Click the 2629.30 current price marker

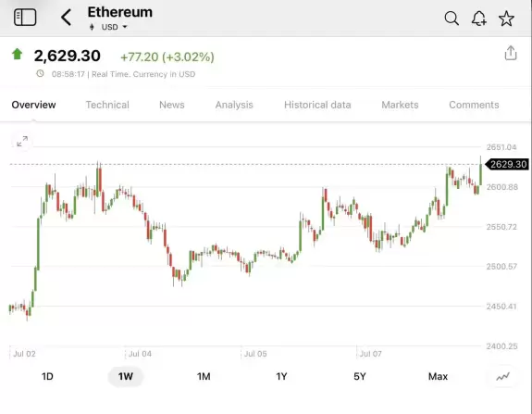pyautogui.click(x=507, y=164)
